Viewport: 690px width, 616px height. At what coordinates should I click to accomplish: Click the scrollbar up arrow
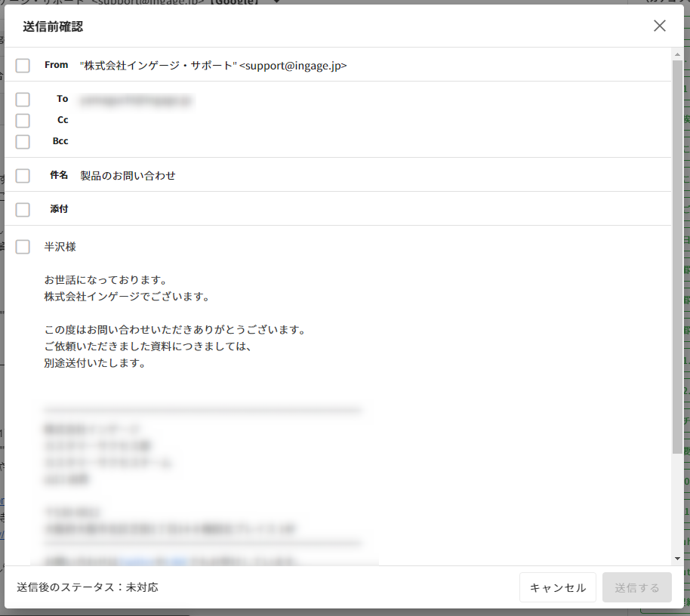pos(677,54)
